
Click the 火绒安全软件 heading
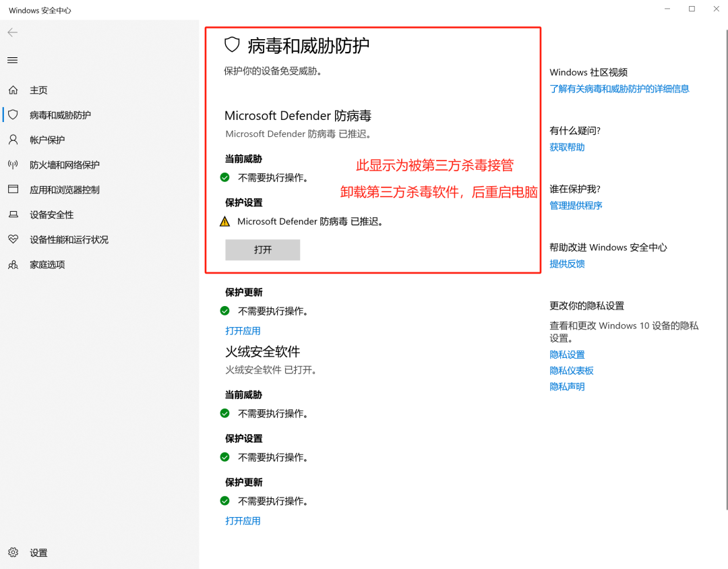[263, 352]
